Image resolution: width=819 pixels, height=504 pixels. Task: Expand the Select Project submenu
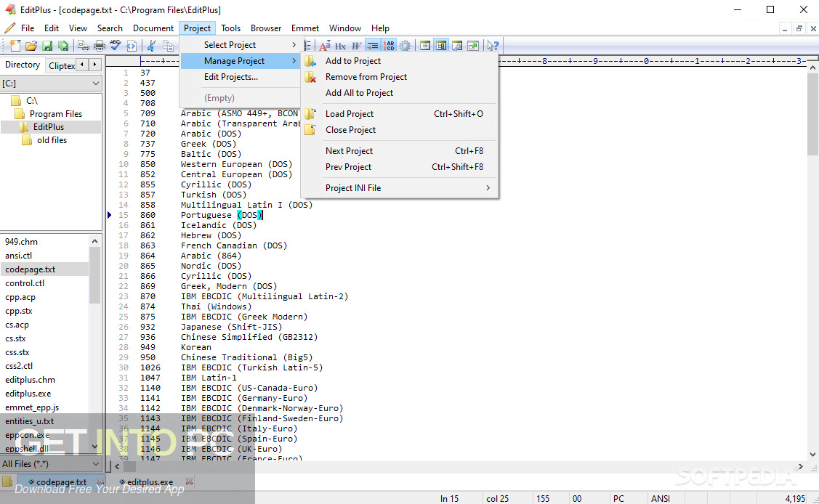(x=241, y=45)
